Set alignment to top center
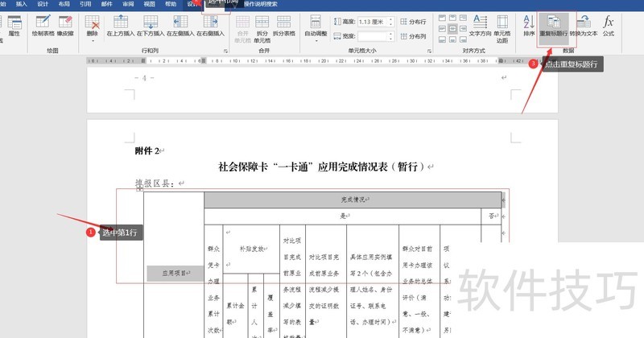The image size is (644, 338). click(452, 18)
